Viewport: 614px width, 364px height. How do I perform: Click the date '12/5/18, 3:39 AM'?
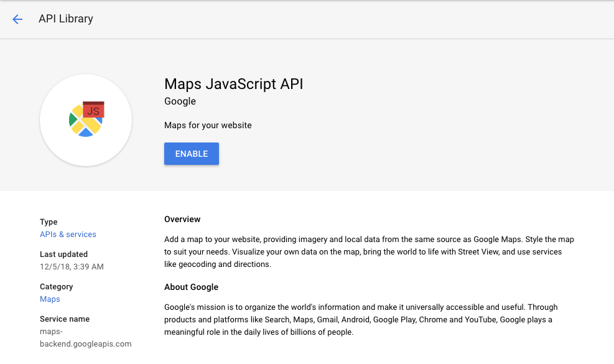pos(72,267)
